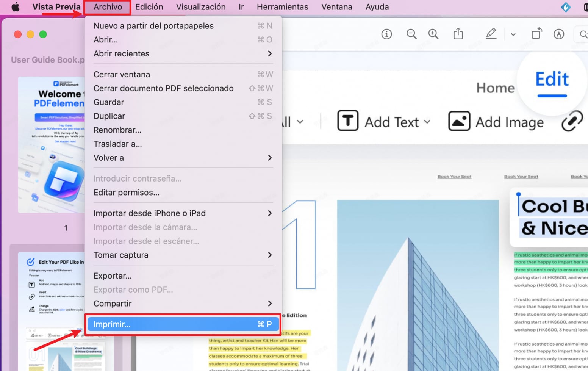Click the link chain icon
This screenshot has width=588, height=371.
tap(572, 121)
